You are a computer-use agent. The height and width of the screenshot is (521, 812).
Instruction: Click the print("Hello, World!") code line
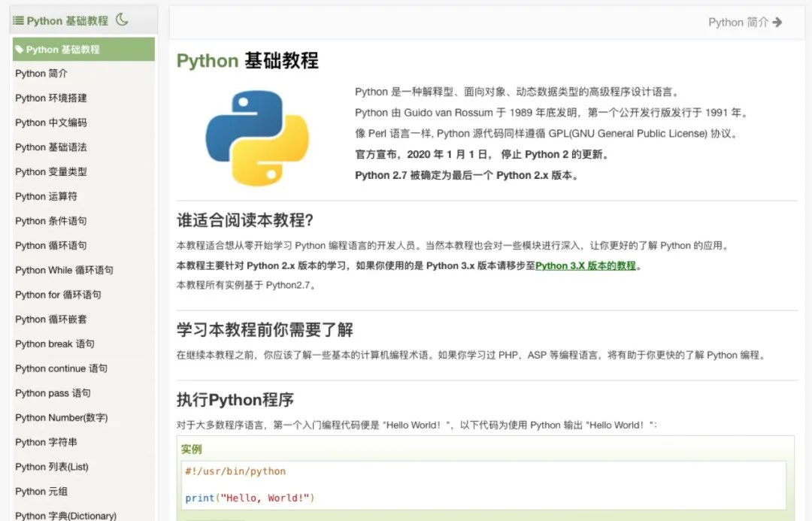250,498
